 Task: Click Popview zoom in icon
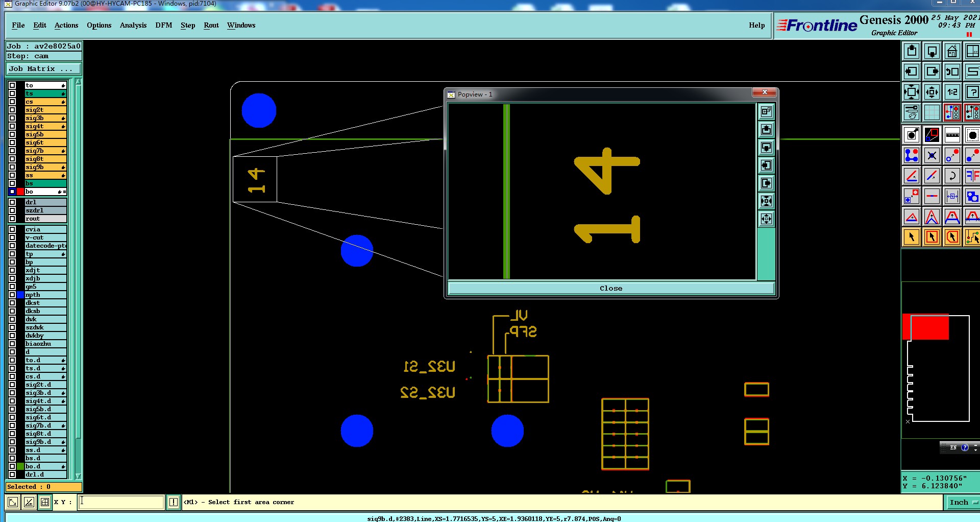(x=766, y=201)
